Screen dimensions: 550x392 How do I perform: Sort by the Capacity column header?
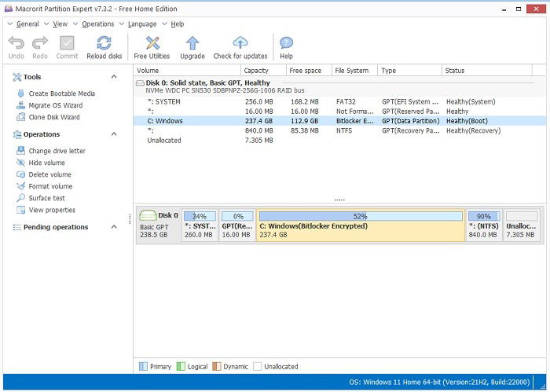click(x=263, y=71)
